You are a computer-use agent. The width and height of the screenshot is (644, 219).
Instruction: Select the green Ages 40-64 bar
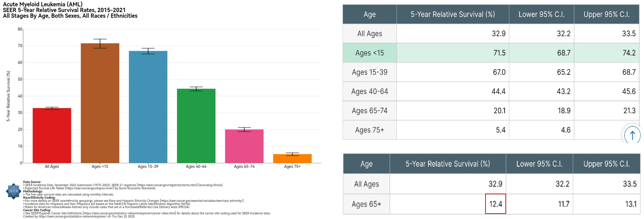(x=196, y=126)
